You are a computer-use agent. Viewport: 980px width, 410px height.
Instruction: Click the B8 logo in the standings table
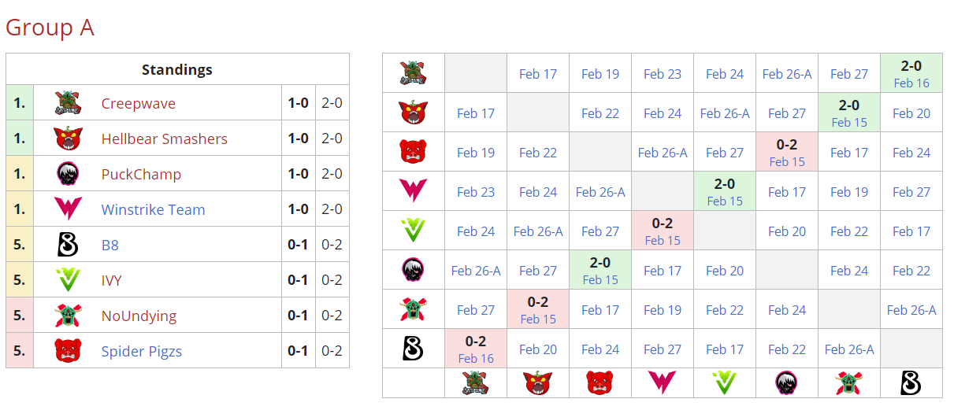[x=69, y=245]
